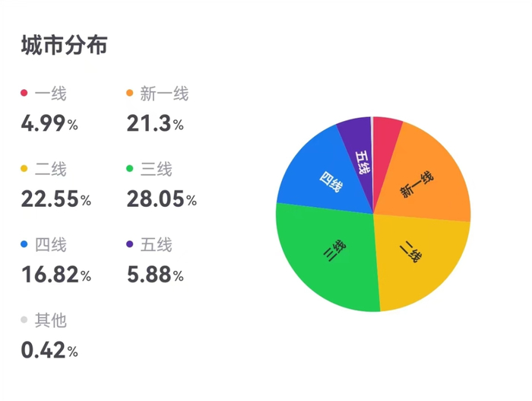
Task: Click the red 一线 legend dot
Action: pos(24,94)
